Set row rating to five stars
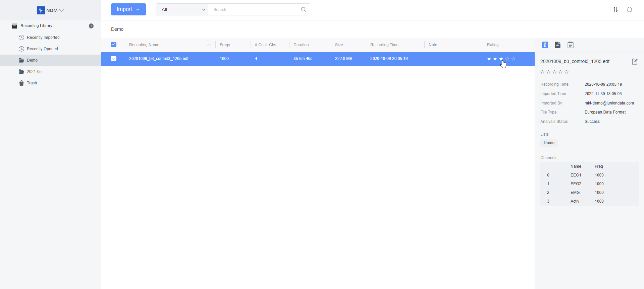This screenshot has width=644, height=289. pos(513,59)
